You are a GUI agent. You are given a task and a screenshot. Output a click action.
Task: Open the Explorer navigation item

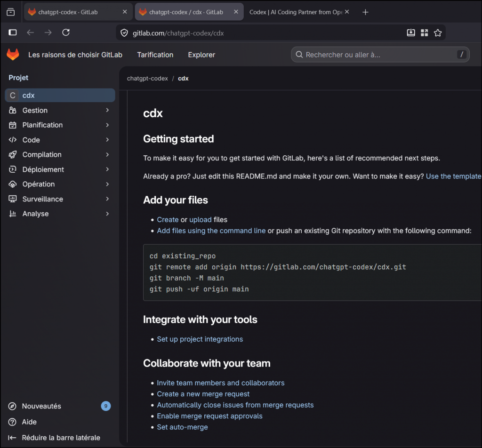(x=201, y=55)
